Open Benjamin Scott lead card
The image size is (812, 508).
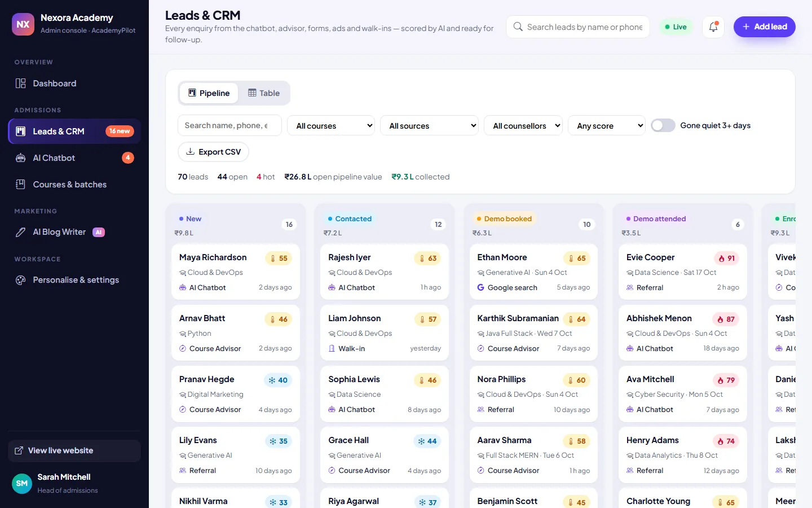533,498
